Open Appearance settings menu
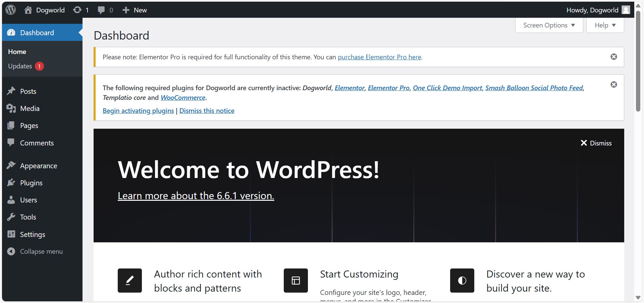The height and width of the screenshot is (303, 644). pyautogui.click(x=39, y=166)
